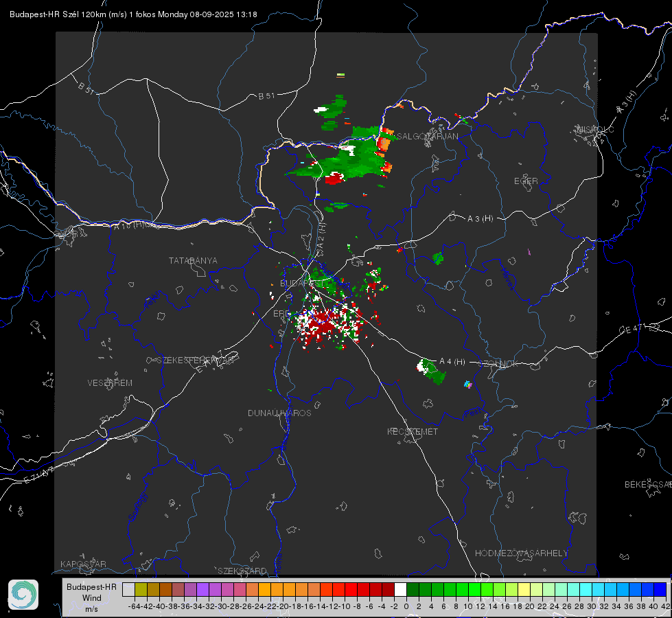Click the Somogy county label
672x618 pixels.
tap(139, 507)
